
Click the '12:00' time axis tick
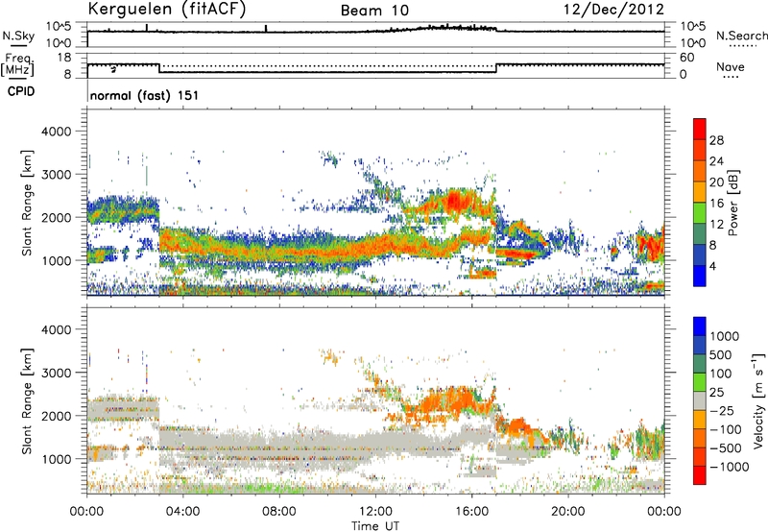[x=375, y=512]
